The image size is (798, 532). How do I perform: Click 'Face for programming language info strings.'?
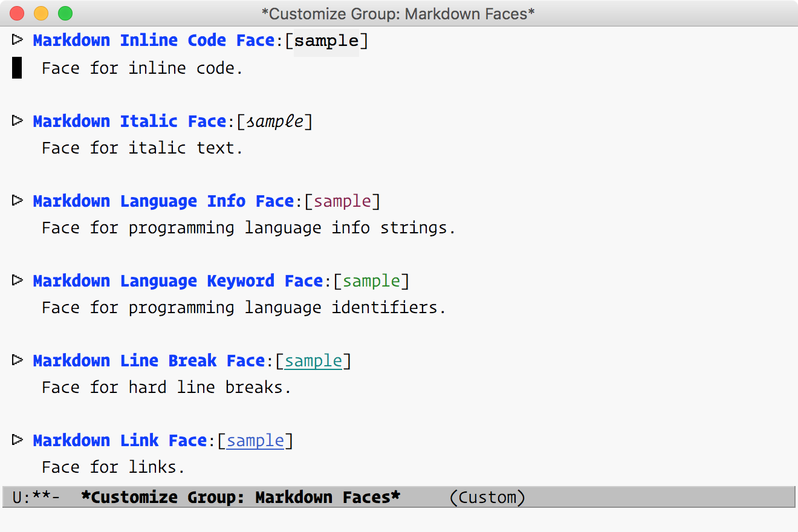pyautogui.click(x=248, y=228)
